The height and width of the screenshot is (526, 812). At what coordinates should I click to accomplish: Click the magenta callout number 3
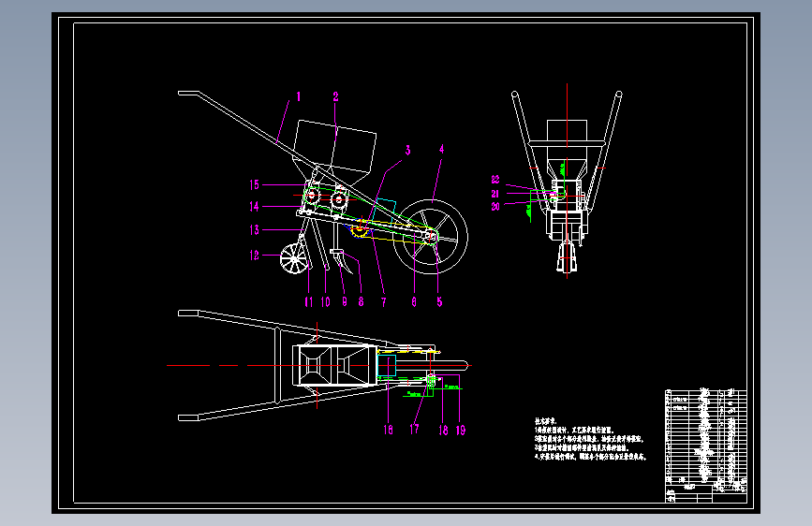point(407,151)
